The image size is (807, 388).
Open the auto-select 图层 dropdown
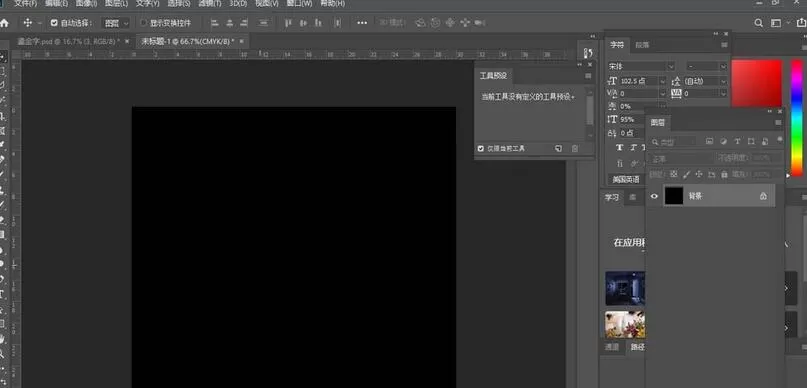[115, 23]
